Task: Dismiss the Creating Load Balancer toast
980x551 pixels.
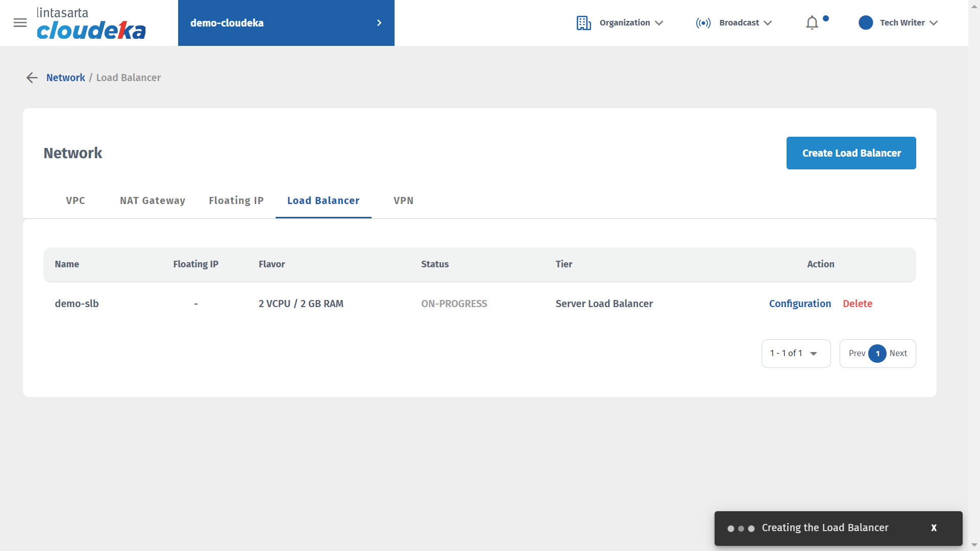Action: click(934, 528)
